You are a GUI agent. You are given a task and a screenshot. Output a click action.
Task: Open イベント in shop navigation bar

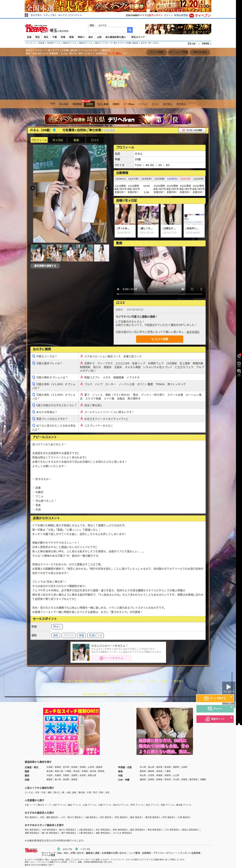pos(143,104)
